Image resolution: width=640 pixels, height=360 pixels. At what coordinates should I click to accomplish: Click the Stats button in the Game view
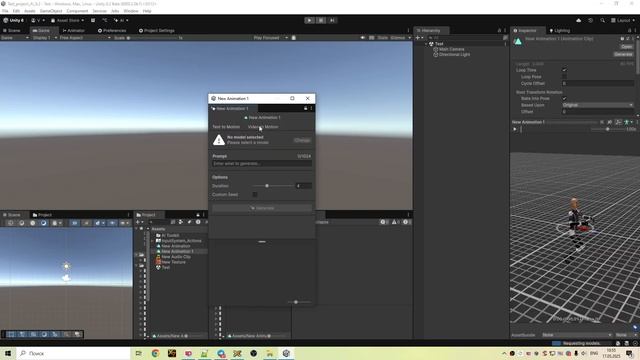tap(382, 38)
